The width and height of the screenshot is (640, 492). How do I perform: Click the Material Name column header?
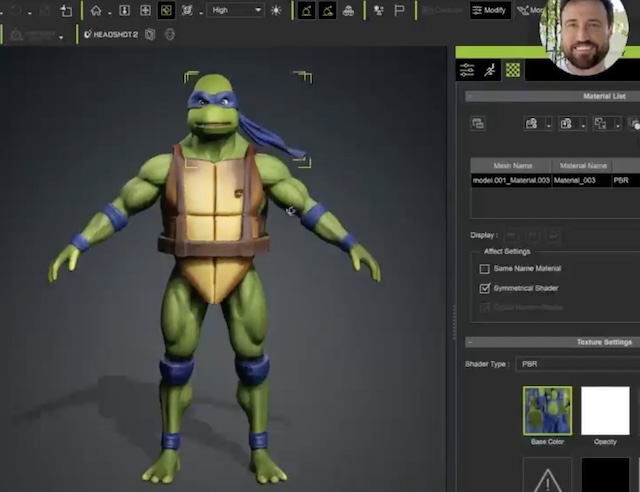point(582,166)
